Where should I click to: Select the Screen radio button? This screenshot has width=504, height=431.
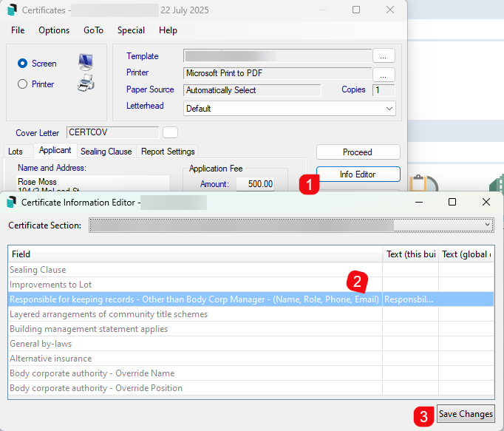point(22,64)
